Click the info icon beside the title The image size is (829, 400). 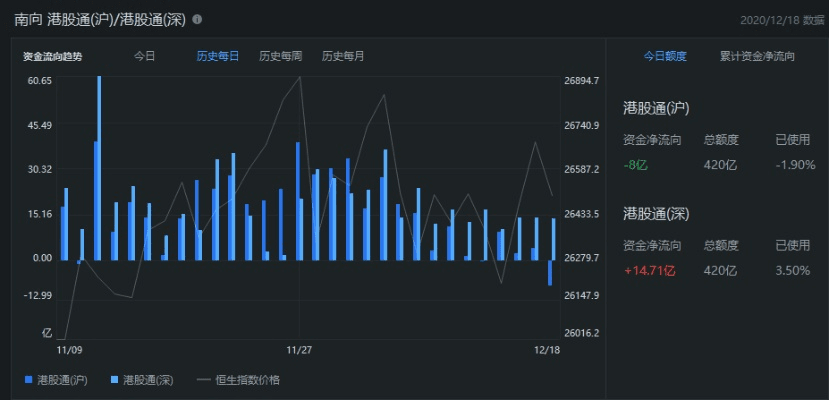(197, 19)
